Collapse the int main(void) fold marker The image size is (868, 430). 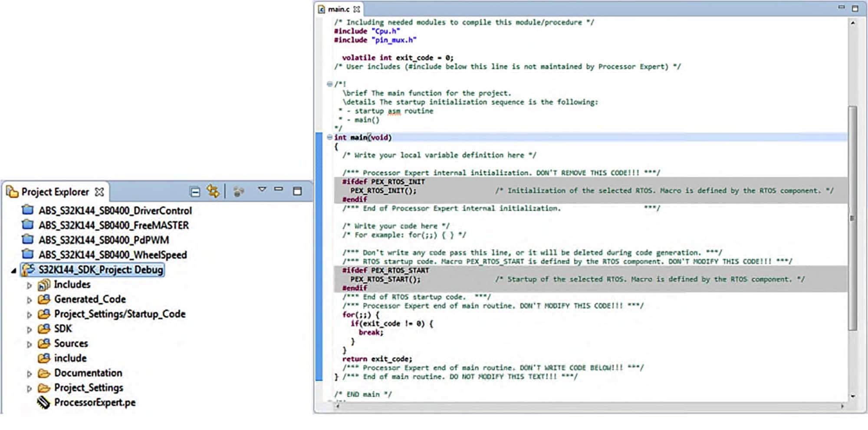tap(329, 137)
